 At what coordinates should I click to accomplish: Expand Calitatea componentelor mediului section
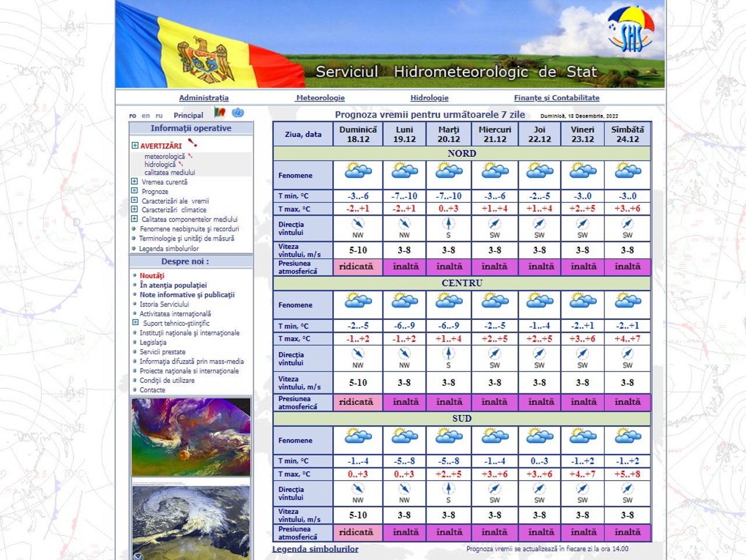click(x=134, y=219)
